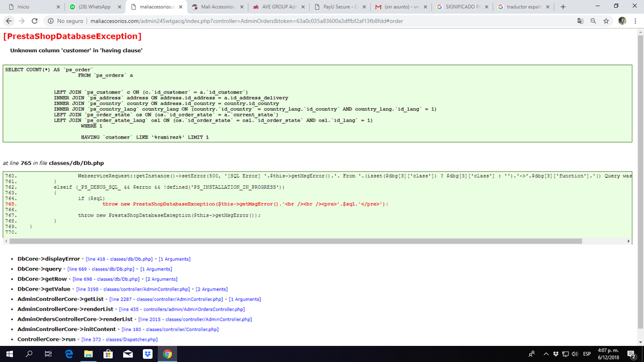Open Dropbox from taskbar

[147, 354]
